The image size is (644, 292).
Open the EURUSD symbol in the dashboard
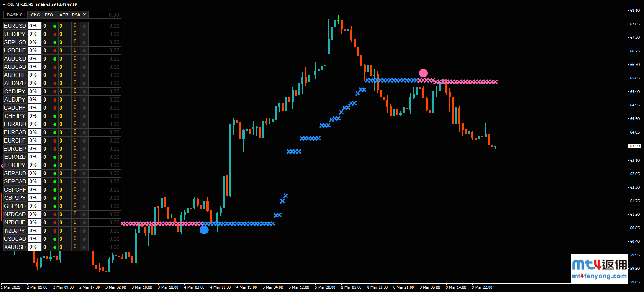pyautogui.click(x=15, y=26)
